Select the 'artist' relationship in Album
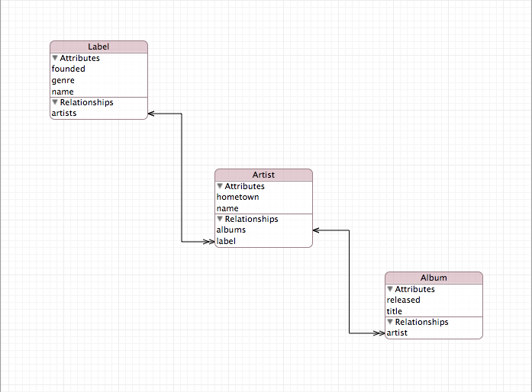 [434, 333]
